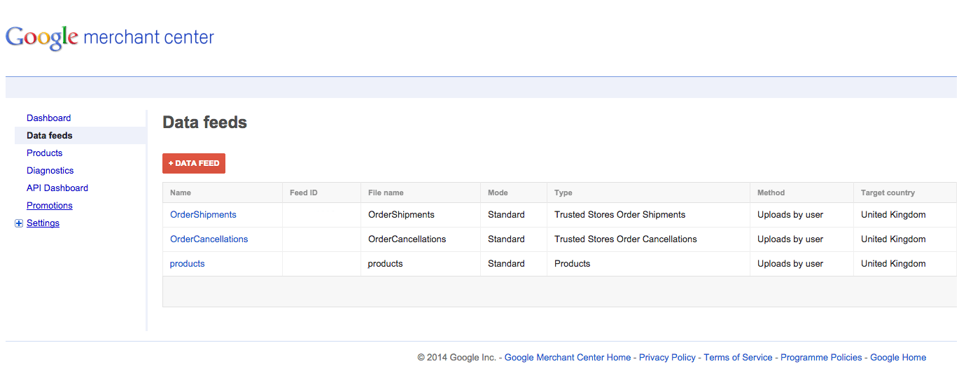The width and height of the screenshot is (980, 378).
Task: View the Programme Policies footer link
Action: point(821,358)
